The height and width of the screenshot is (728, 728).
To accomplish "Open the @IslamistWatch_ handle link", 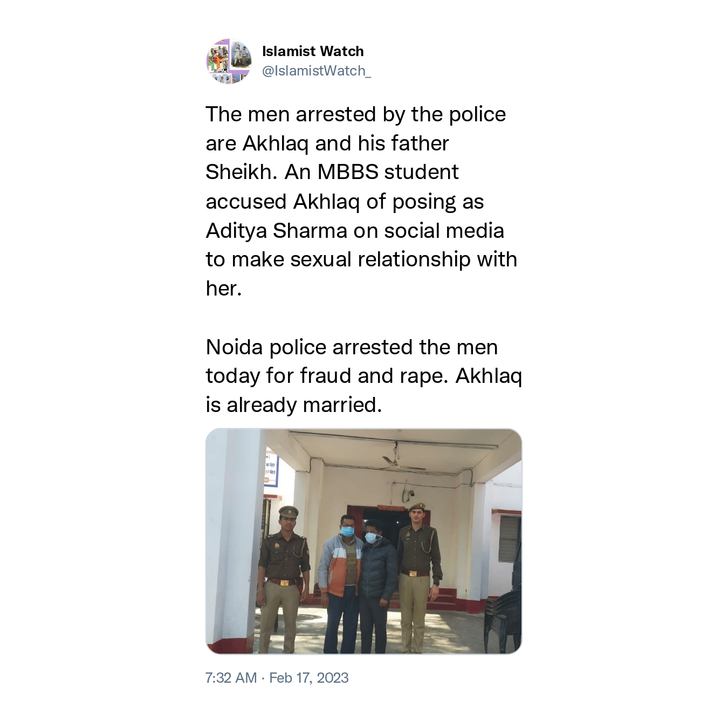I will 317,71.
